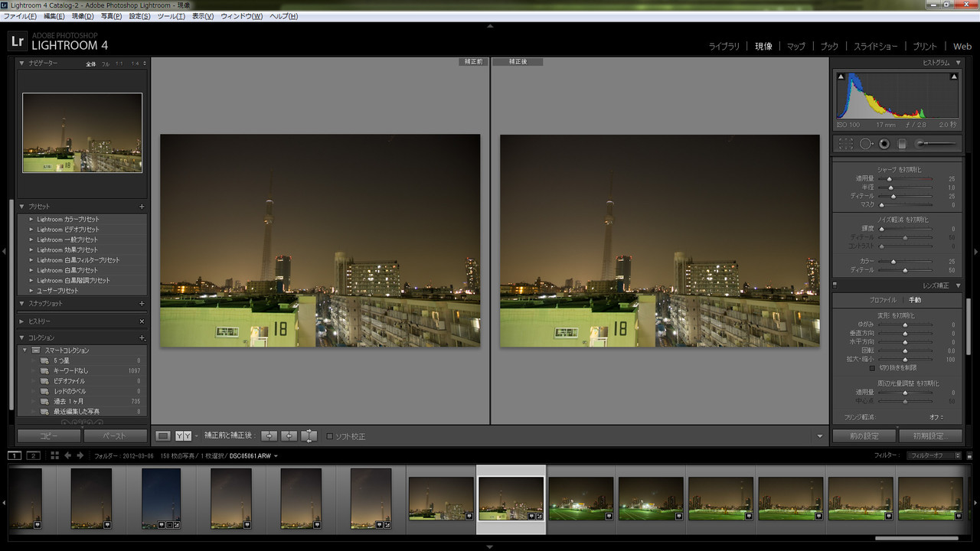The image size is (980, 551).
Task: Collapse the Lens Correction panel
Action: click(x=957, y=285)
